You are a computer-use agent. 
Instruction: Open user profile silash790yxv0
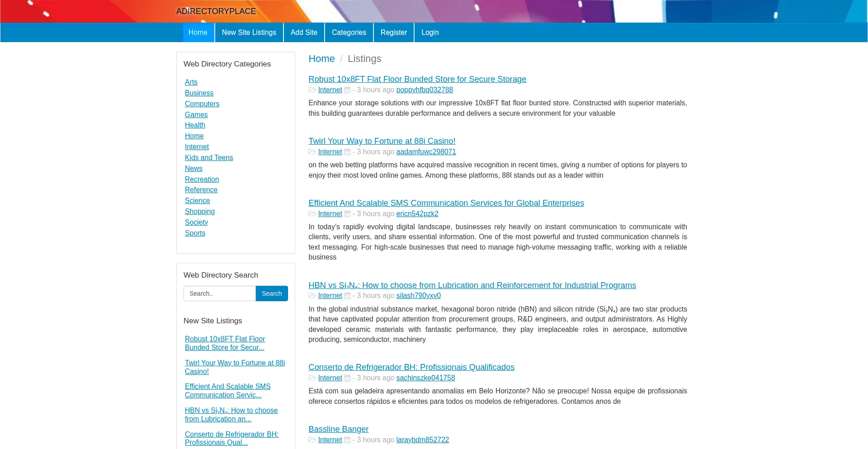coord(419,296)
